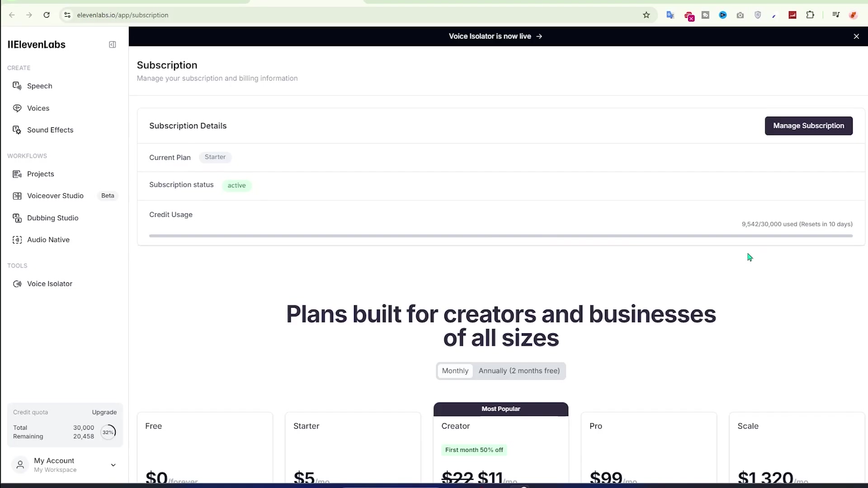The height and width of the screenshot is (488, 868).
Task: Click the Remaining 20,458 credits value
Action: tap(84, 436)
